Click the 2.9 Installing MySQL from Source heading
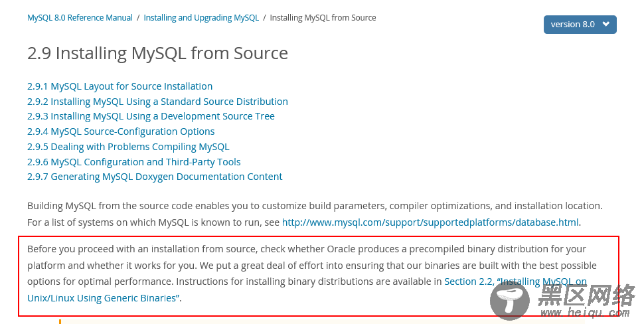The width and height of the screenshot is (644, 324). tap(158, 53)
